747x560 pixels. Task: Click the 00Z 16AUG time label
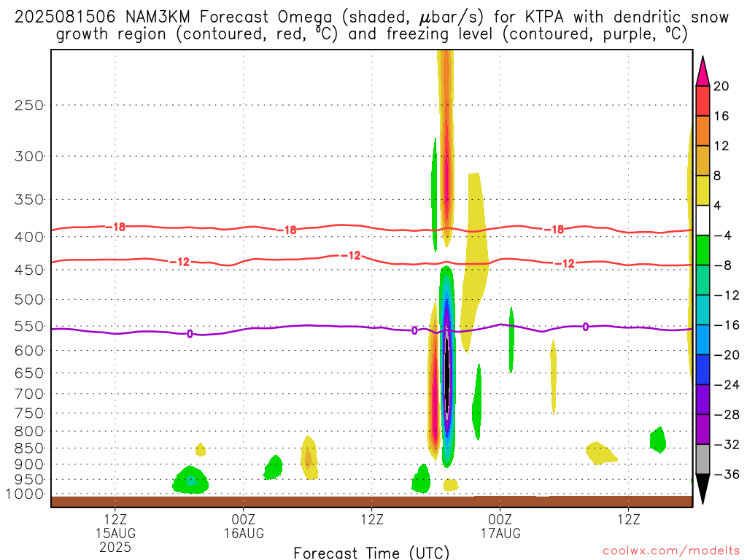[244, 526]
